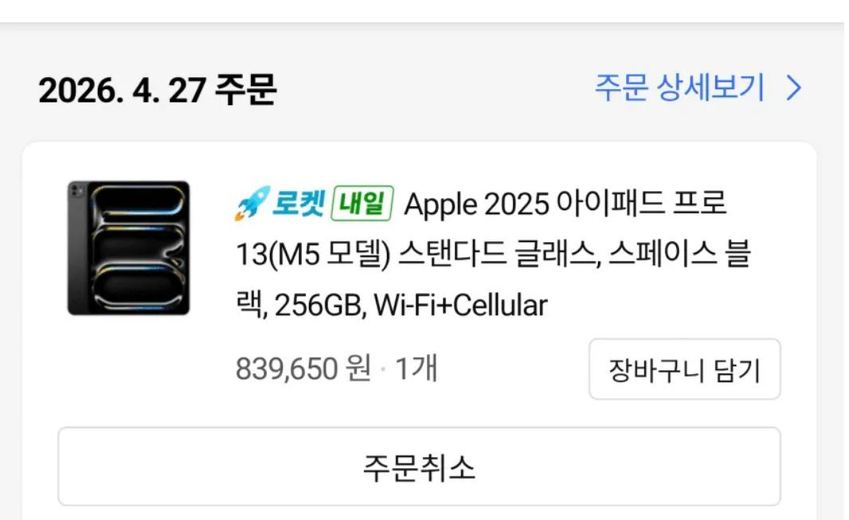The width and height of the screenshot is (849, 520).
Task: Tap the word 주문 in the date heading
Action: tap(246, 90)
